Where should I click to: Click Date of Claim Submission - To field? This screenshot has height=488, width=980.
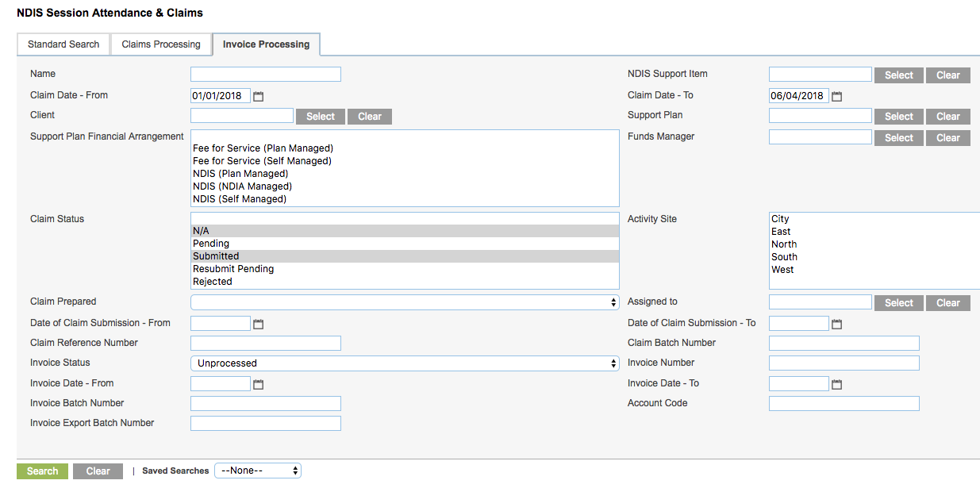click(x=799, y=324)
